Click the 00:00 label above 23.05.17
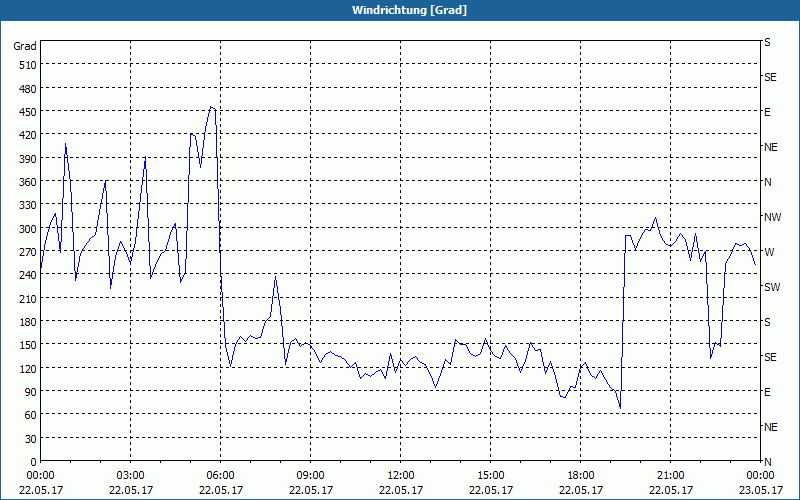The height and width of the screenshot is (500, 800). pos(761,476)
